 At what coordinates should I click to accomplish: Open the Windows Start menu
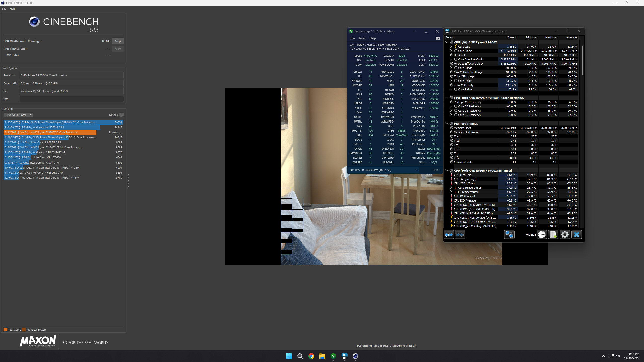(x=289, y=356)
